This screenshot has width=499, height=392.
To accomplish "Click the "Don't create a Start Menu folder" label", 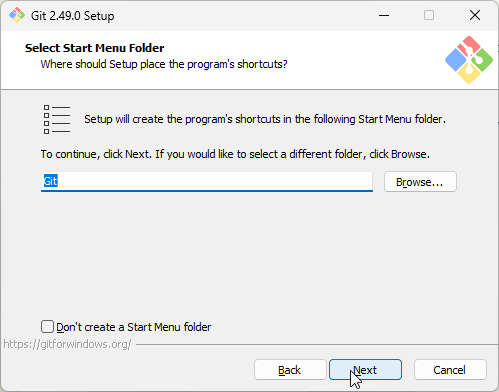I will [134, 327].
